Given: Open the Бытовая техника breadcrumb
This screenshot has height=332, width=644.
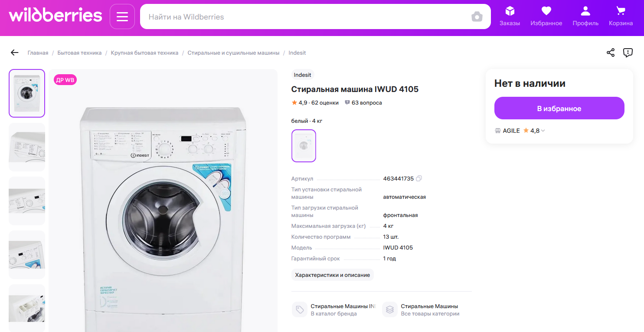Looking at the screenshot, I should click(x=79, y=53).
